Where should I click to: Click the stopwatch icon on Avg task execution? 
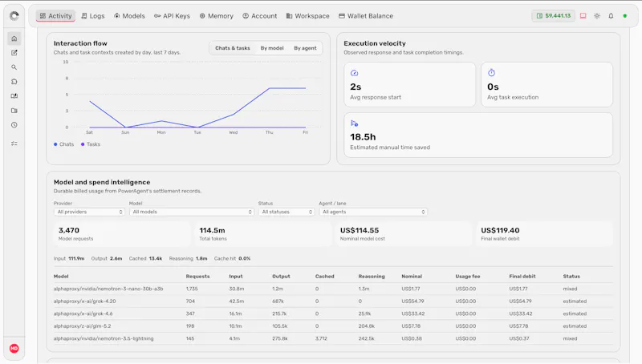click(491, 73)
